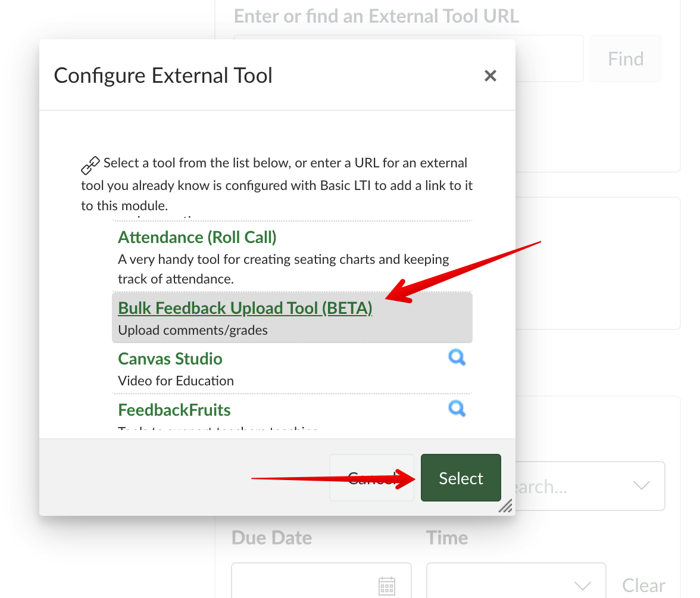700x598 pixels.
Task: Click the magnifier icon beside FeedbackFruits
Action: point(457,409)
